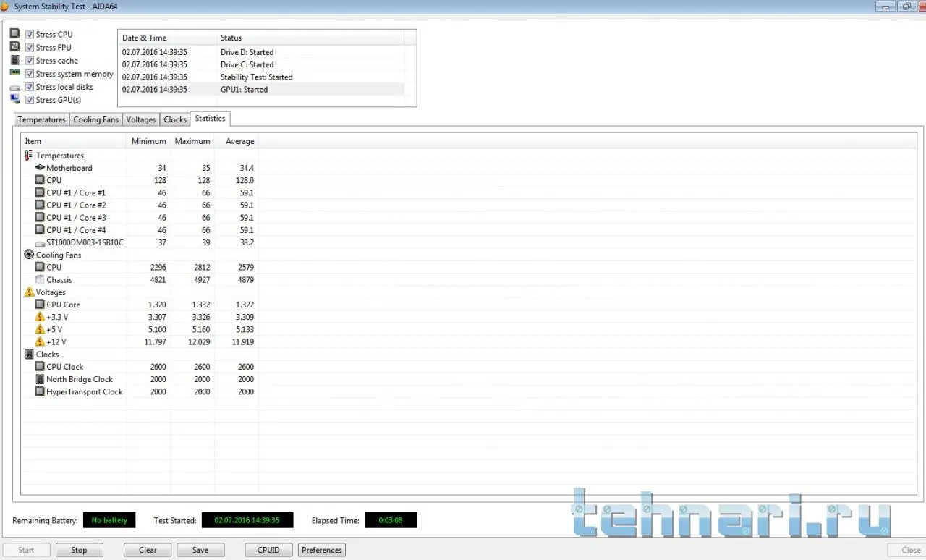Click the Date & Time log column header
Screen dimensions: 926x560
(x=167, y=38)
